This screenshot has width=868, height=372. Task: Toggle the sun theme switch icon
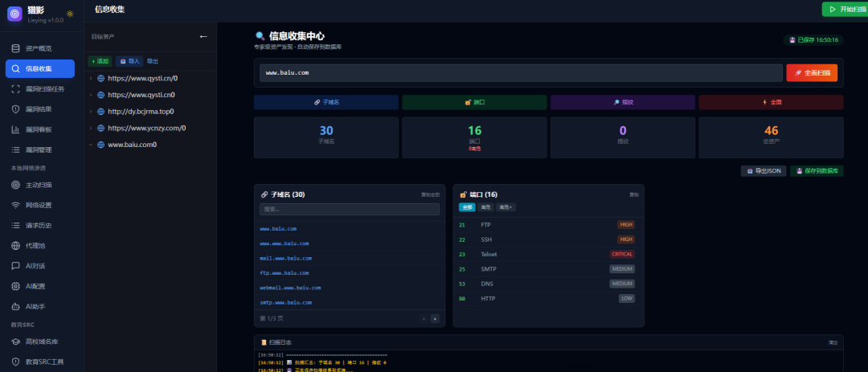click(70, 14)
